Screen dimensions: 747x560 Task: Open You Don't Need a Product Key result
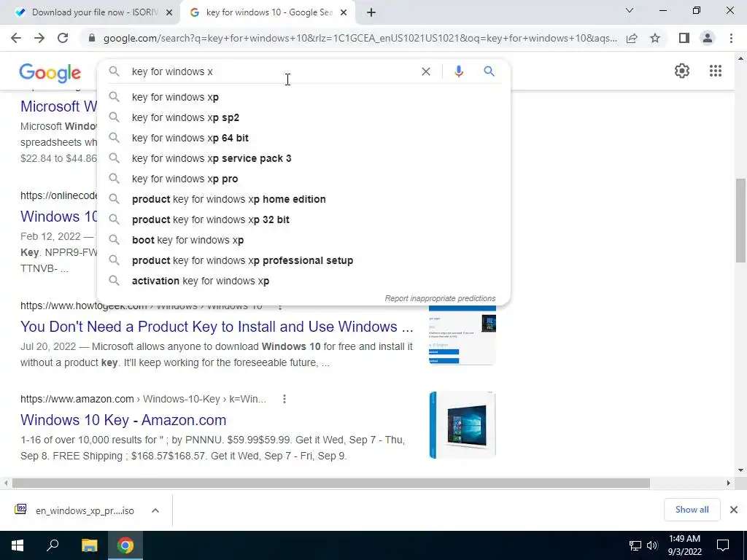(x=217, y=327)
